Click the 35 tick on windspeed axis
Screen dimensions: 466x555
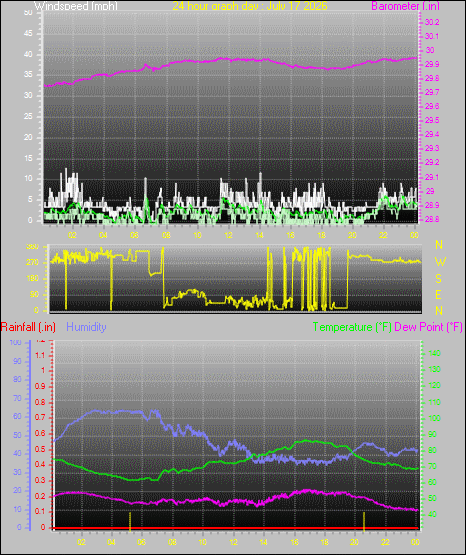coord(28,75)
